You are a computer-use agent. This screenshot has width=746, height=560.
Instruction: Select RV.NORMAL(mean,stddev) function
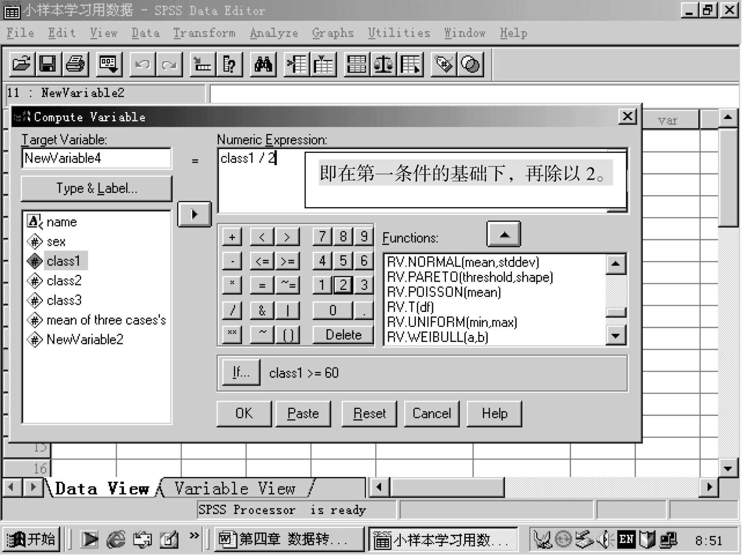[463, 262]
